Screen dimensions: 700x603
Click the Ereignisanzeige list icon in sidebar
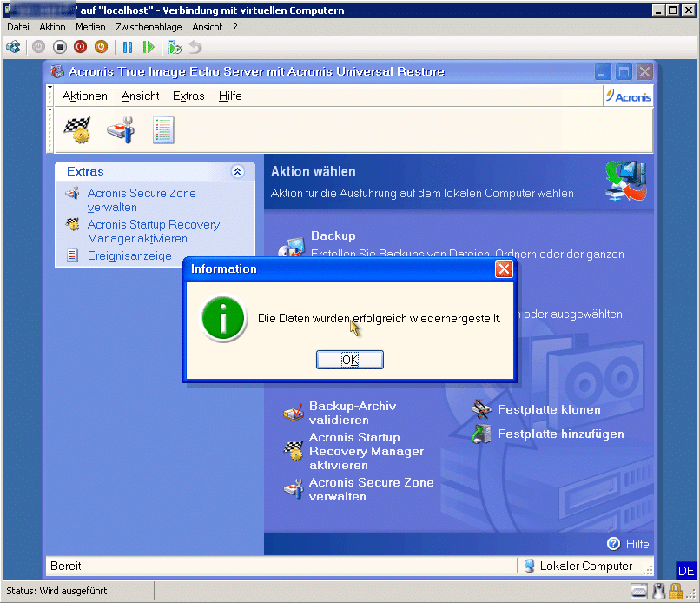tap(72, 256)
